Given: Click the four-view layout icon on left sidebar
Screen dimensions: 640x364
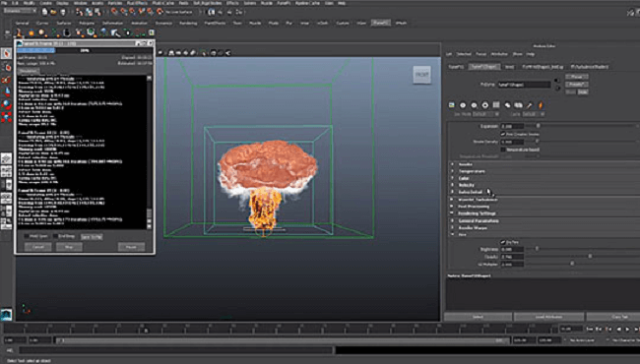Looking at the screenshot, I should (x=6, y=171).
